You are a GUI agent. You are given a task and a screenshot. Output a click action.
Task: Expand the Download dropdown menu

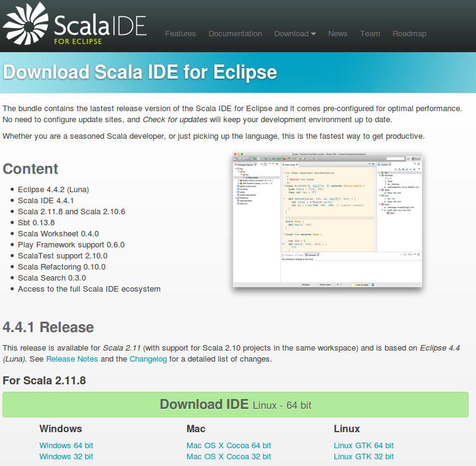[295, 34]
